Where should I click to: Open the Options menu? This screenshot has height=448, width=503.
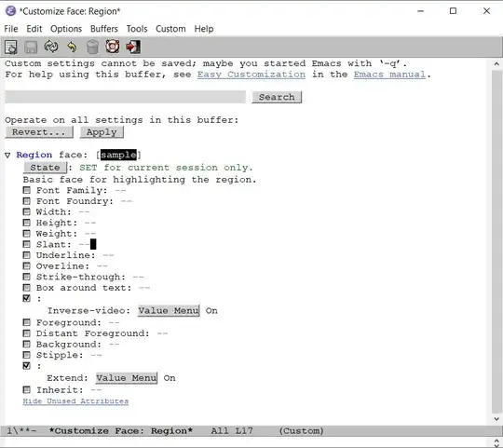(66, 29)
